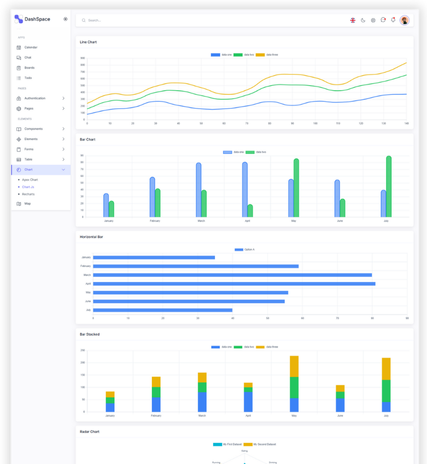Open the language flag selector
Image resolution: width=427 pixels, height=464 pixels.
[x=353, y=20]
